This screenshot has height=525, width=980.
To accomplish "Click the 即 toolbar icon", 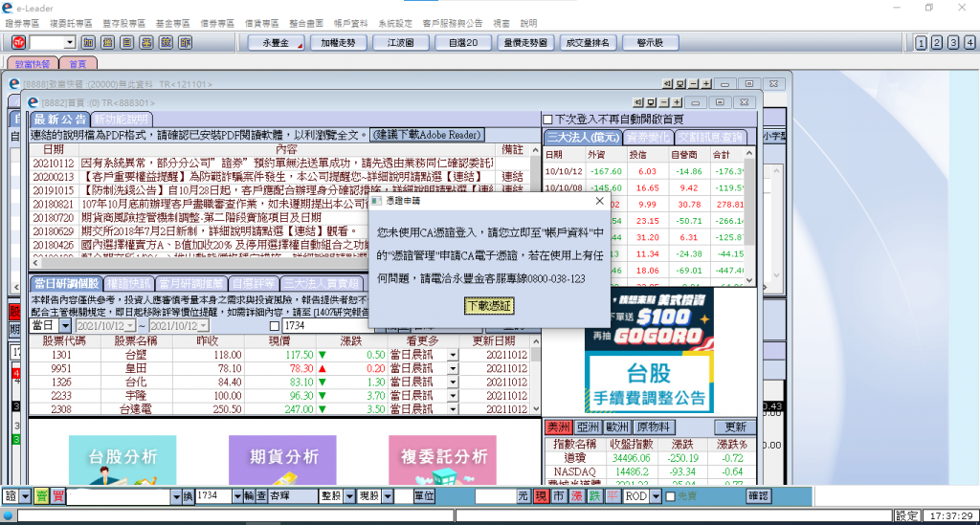I will coord(185,42).
